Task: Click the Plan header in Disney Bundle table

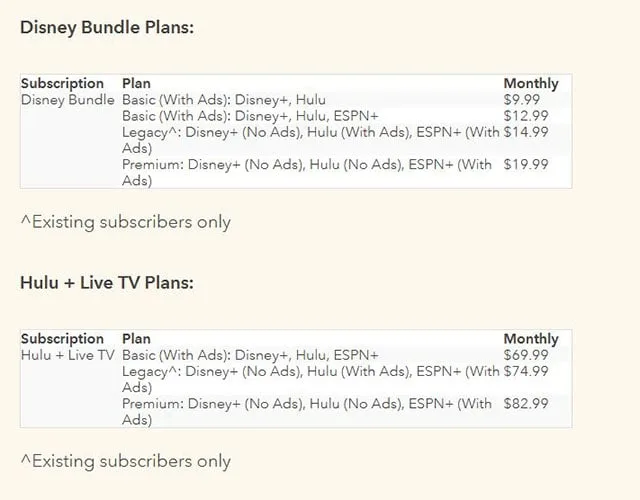Action: point(136,83)
